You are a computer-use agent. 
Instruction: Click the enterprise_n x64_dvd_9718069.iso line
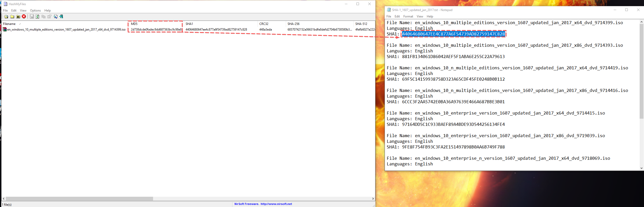pos(498,158)
